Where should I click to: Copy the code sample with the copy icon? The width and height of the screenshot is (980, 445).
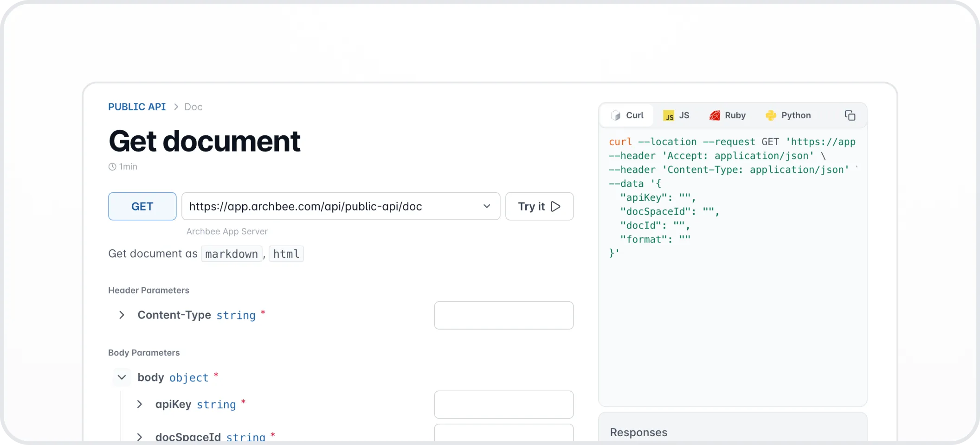850,115
